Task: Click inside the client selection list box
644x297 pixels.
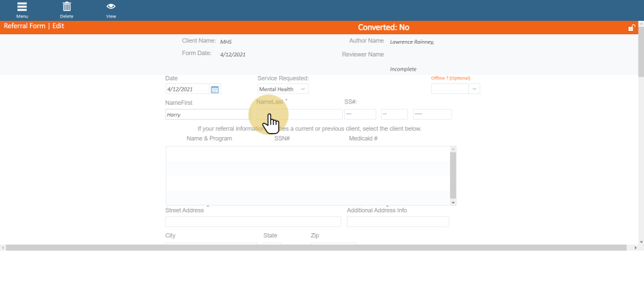Action: point(307,175)
